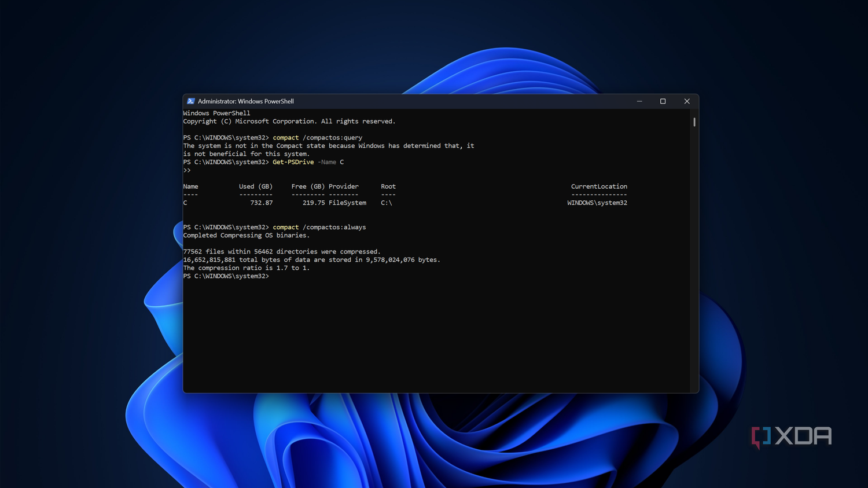Maximize the PowerShell window

663,101
